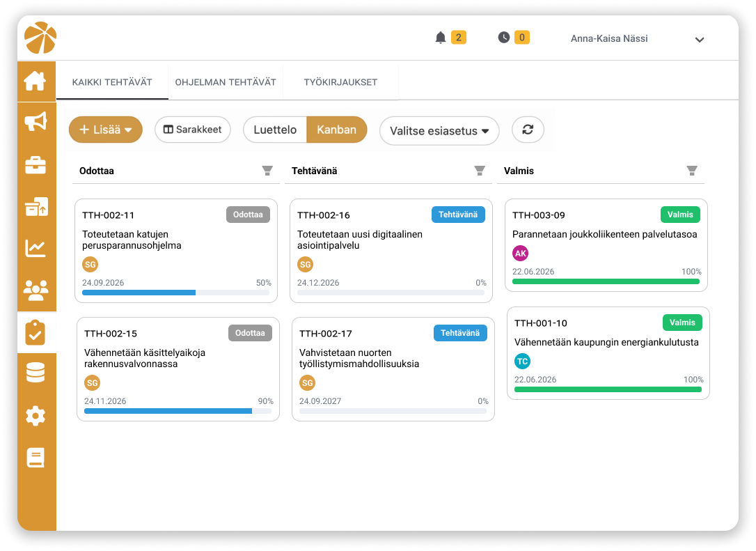Screen dimensions: 756x551
Task: Switch to Työkirjaukset tab
Action: 340,82
